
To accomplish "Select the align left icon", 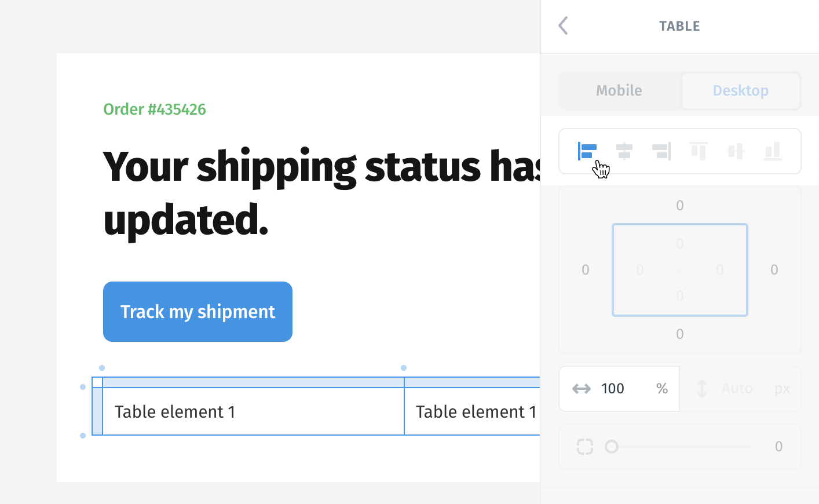I will point(587,151).
